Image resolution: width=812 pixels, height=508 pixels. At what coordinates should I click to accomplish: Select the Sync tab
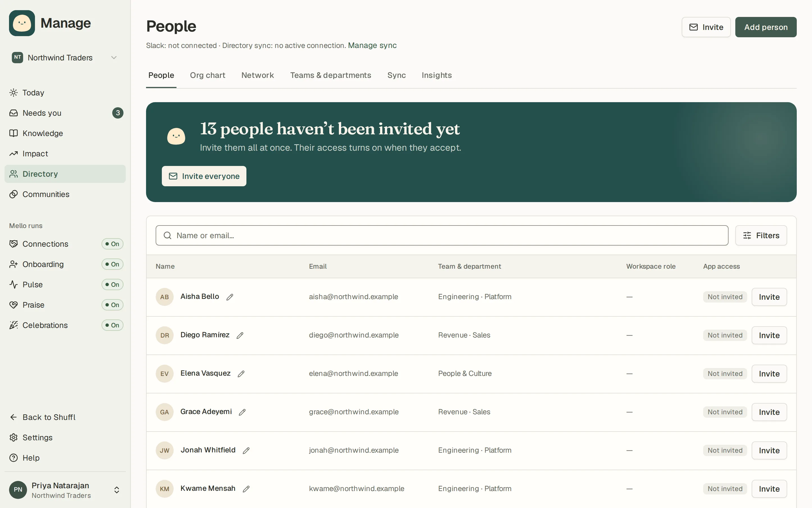[x=397, y=75]
